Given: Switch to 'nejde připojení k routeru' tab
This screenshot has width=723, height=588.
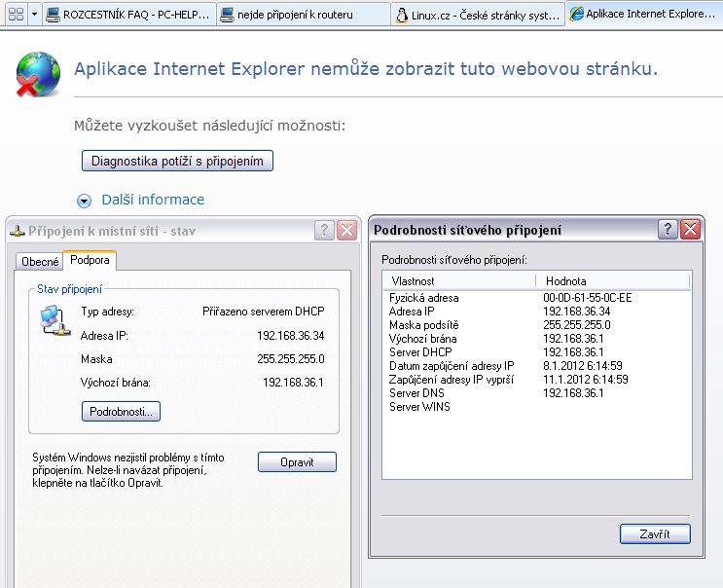Looking at the screenshot, I should [x=297, y=15].
